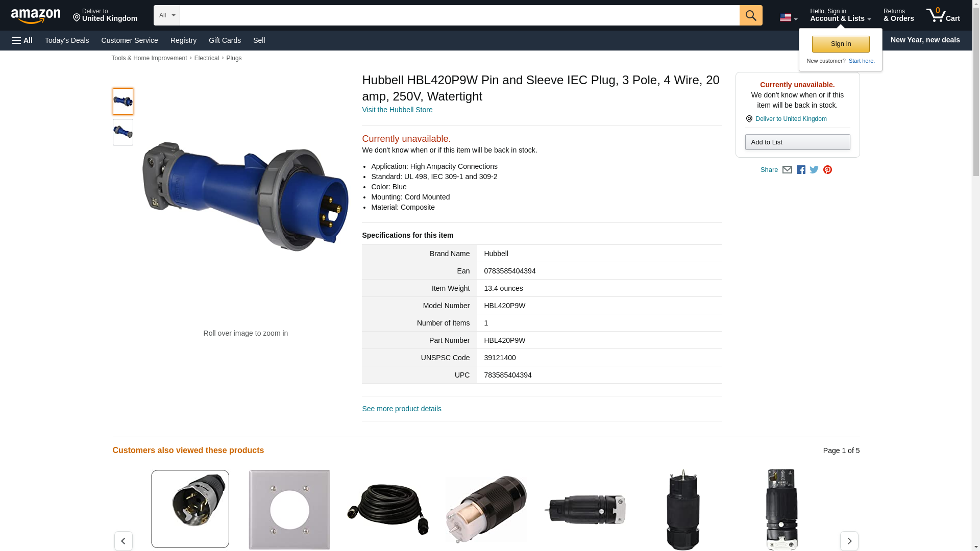Click the search magnifier button

pos(750,15)
